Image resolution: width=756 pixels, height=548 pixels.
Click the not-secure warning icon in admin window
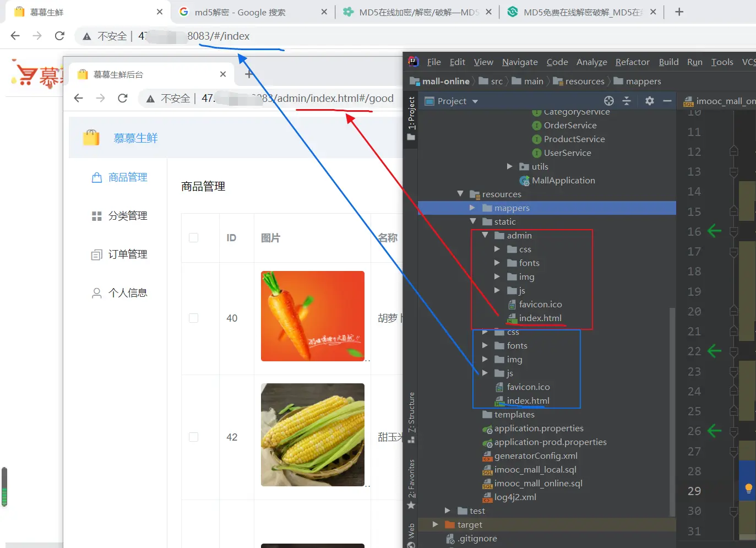point(150,99)
